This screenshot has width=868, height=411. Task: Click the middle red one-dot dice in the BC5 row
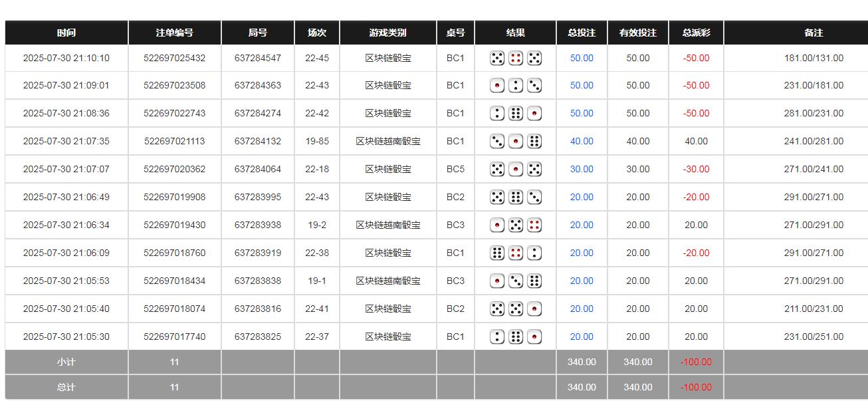515,169
